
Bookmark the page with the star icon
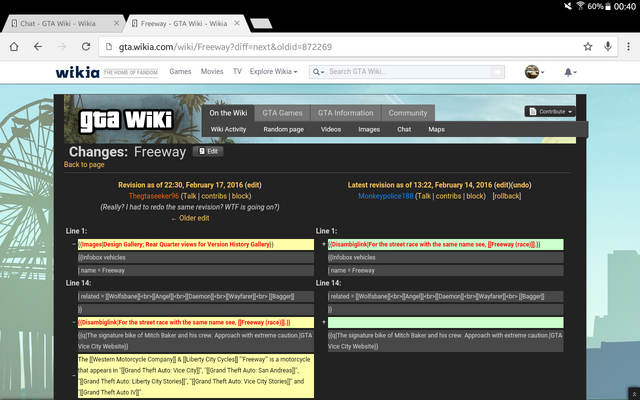587,47
